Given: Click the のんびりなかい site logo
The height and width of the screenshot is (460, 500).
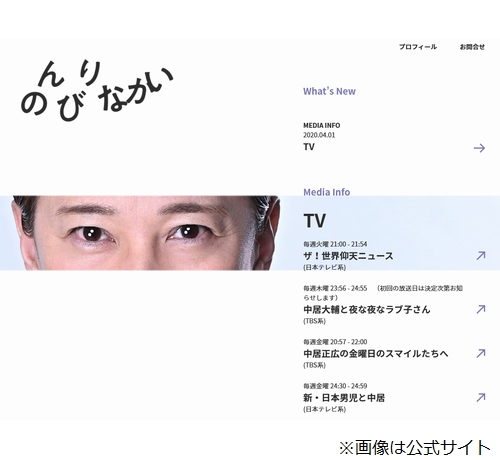Looking at the screenshot, I should [97, 90].
